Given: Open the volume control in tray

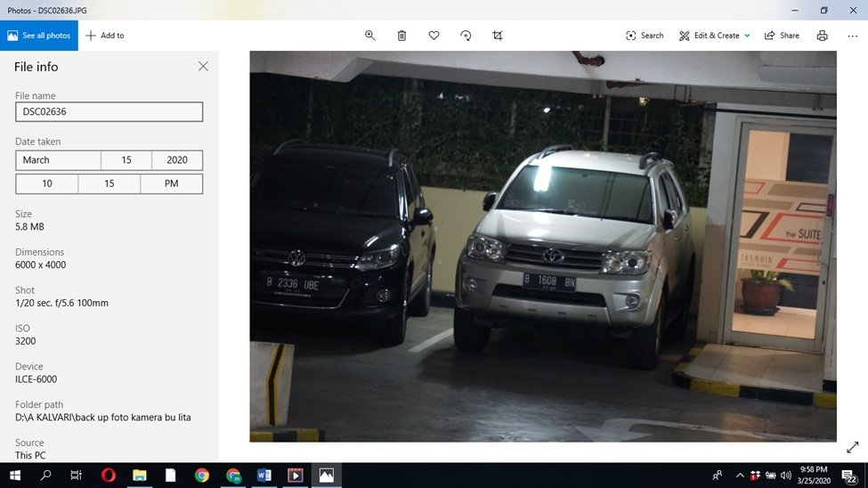Looking at the screenshot, I should coord(786,476).
